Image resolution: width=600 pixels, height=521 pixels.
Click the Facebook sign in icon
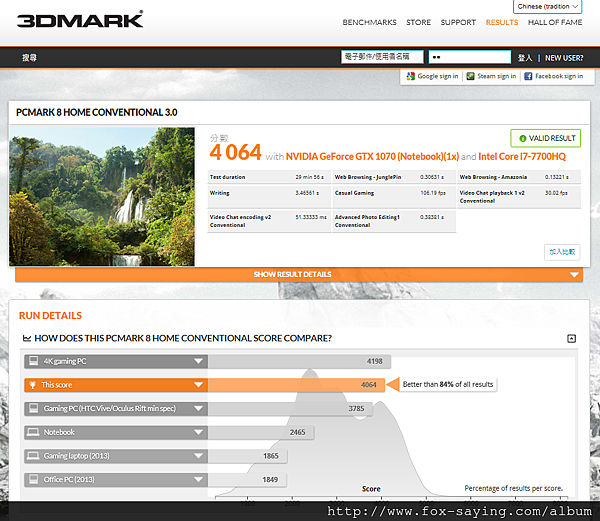528,76
